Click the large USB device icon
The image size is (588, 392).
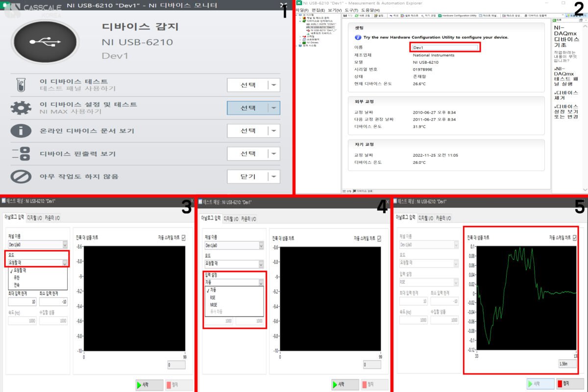click(x=45, y=43)
